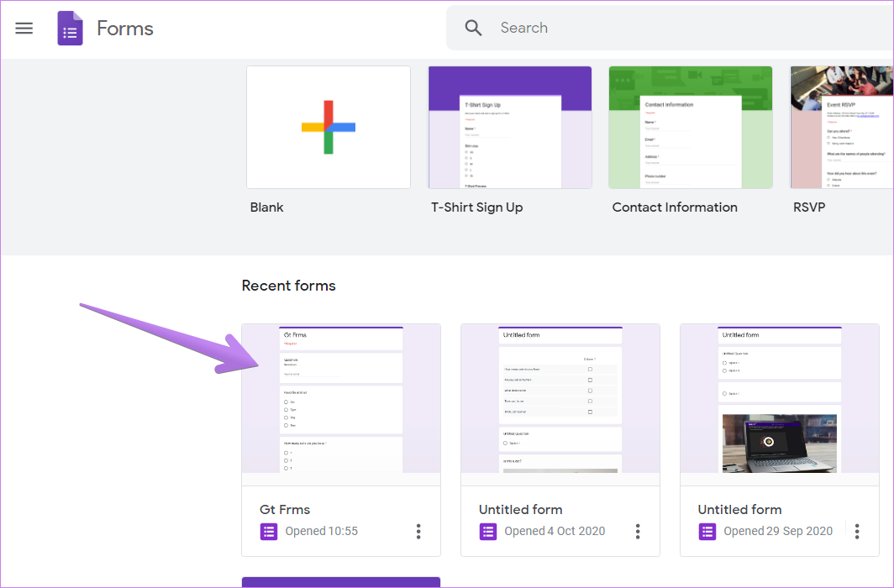Image resolution: width=894 pixels, height=588 pixels.
Task: Open the main navigation menu
Action: click(x=24, y=28)
